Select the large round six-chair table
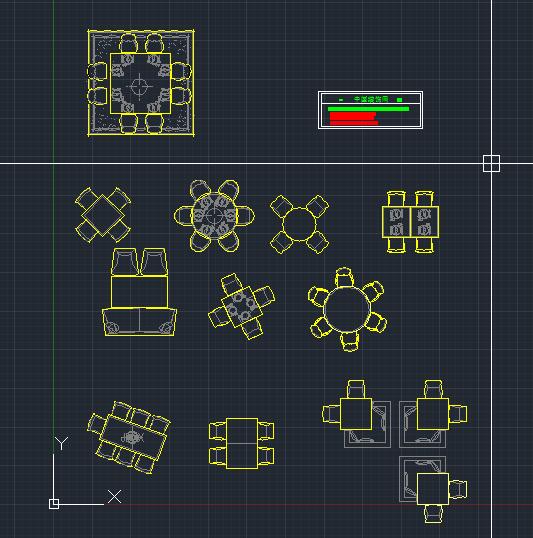This screenshot has height=538, width=533. pyautogui.click(x=347, y=309)
